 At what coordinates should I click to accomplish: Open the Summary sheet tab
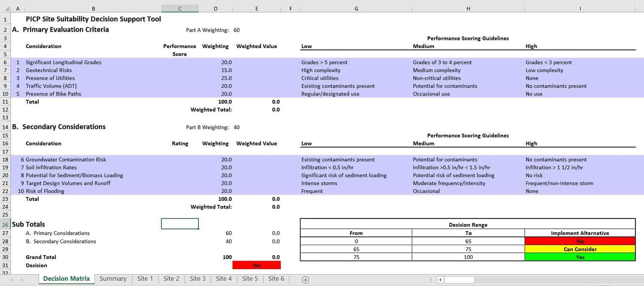click(x=113, y=279)
